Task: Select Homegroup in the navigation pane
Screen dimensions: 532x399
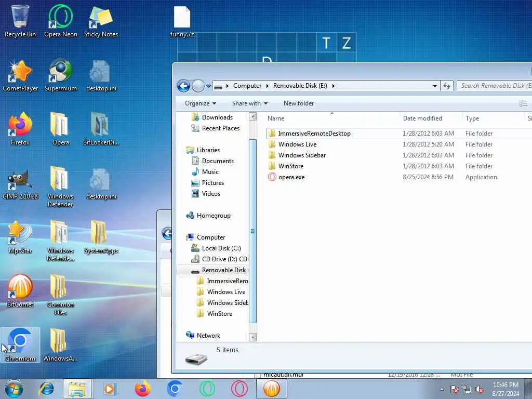Action: (214, 216)
